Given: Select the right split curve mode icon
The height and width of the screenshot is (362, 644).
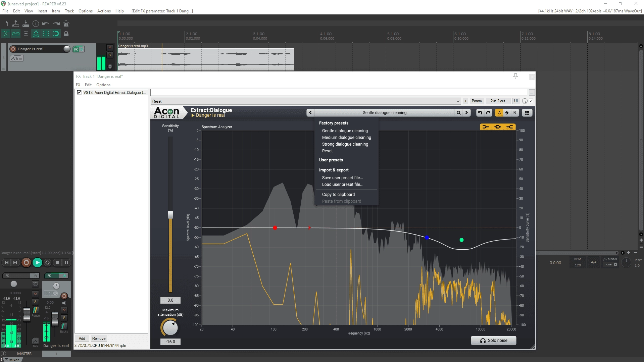Looking at the screenshot, I should [x=510, y=127].
